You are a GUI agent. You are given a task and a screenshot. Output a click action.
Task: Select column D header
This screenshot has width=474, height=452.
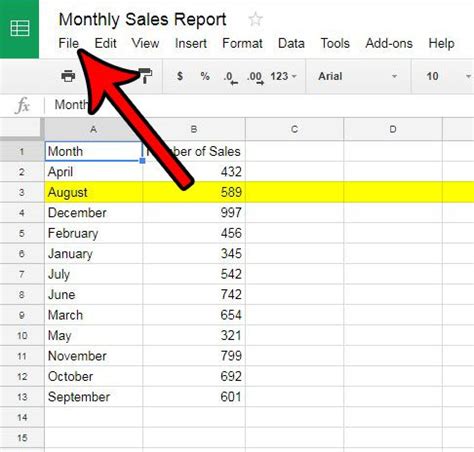click(393, 129)
